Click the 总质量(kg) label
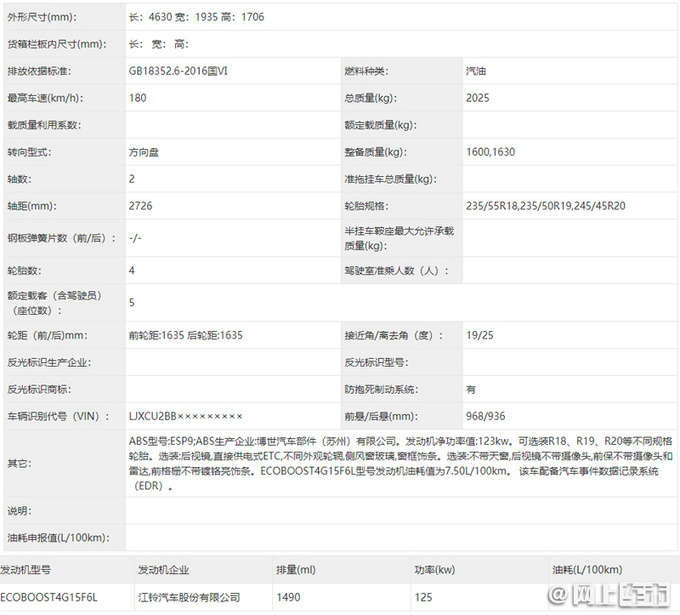680x615 pixels. click(x=370, y=98)
